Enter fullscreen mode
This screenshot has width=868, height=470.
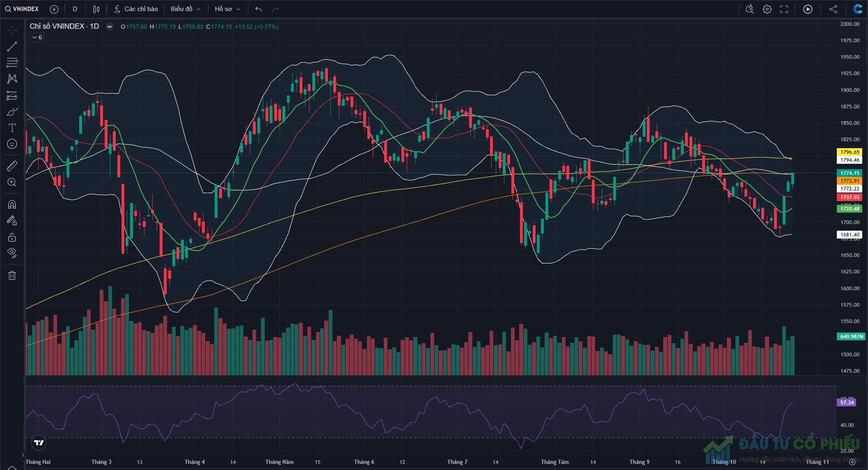[x=784, y=9]
